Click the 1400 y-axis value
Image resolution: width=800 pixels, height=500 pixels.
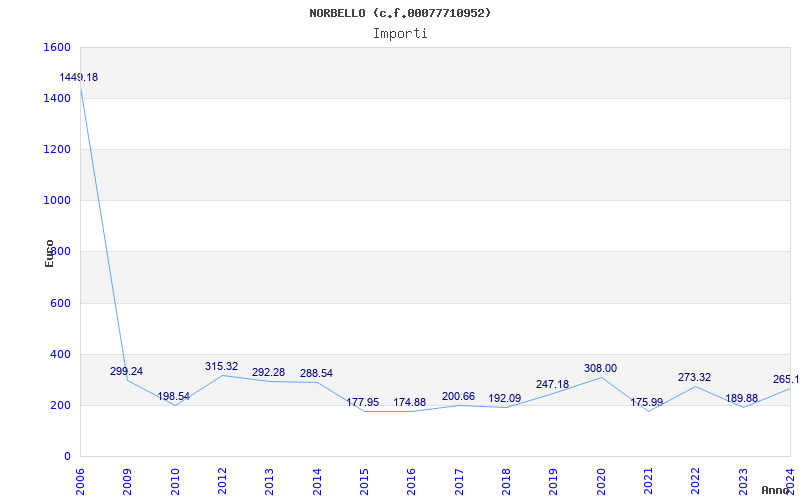(57, 98)
